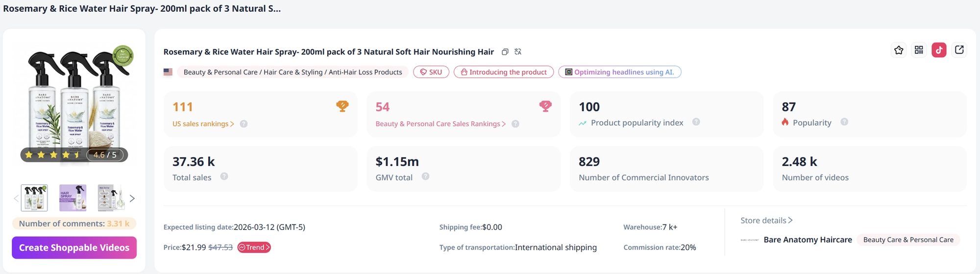The height and width of the screenshot is (274, 980).
Task: Open US sales rankings link
Action: pos(203,124)
